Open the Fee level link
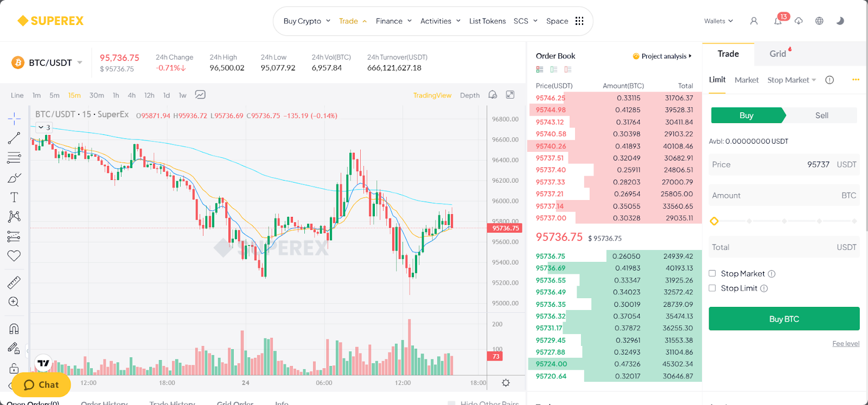 tap(846, 344)
